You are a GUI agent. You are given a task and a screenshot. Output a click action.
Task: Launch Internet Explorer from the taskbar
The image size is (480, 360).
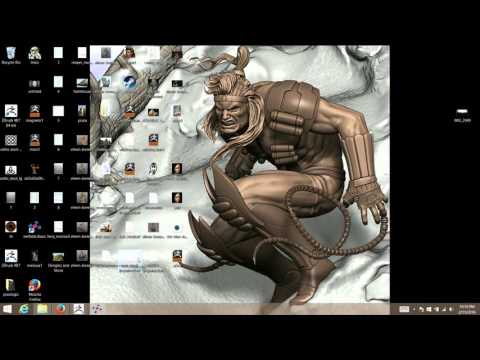(x=24, y=309)
